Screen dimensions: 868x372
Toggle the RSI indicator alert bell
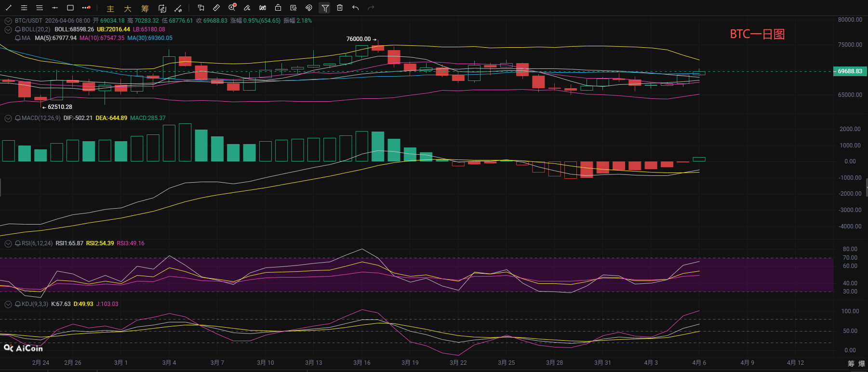[18, 243]
